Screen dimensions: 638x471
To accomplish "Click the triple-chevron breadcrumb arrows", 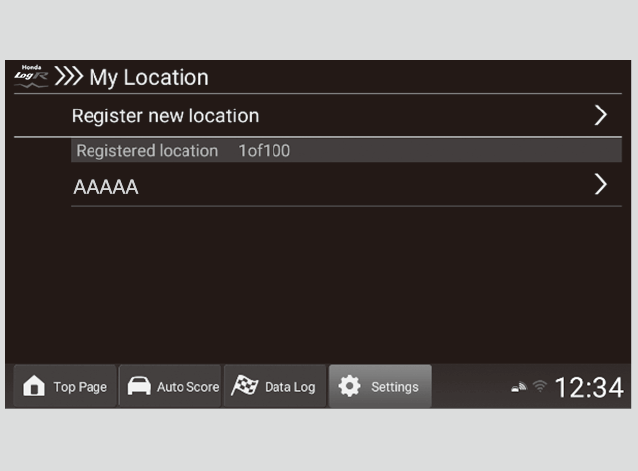I will 68,77.
